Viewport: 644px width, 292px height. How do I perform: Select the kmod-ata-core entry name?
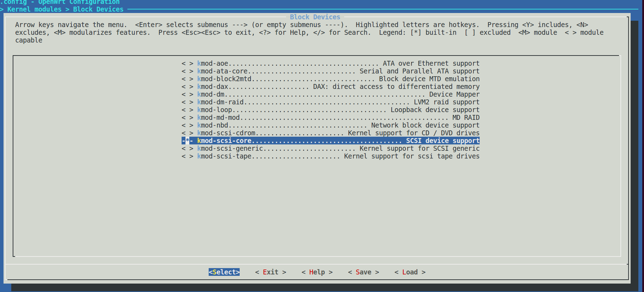[222, 71]
